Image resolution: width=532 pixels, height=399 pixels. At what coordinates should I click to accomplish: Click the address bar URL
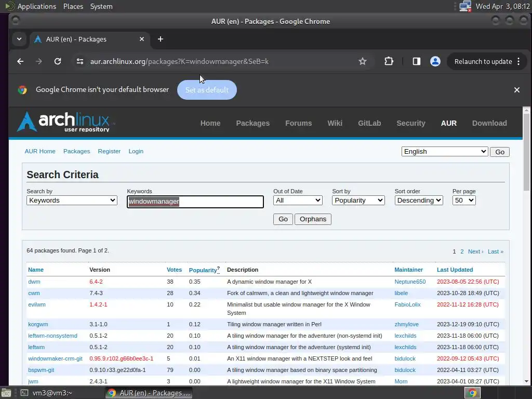(x=179, y=61)
